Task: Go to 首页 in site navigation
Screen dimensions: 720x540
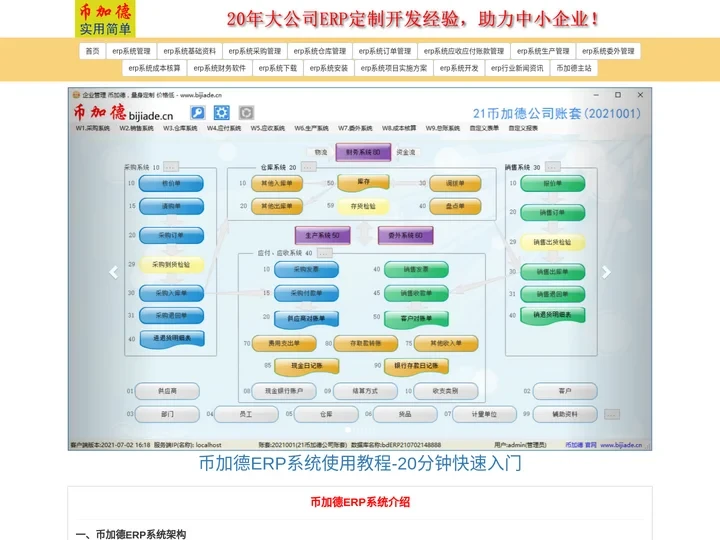Action: (92, 51)
